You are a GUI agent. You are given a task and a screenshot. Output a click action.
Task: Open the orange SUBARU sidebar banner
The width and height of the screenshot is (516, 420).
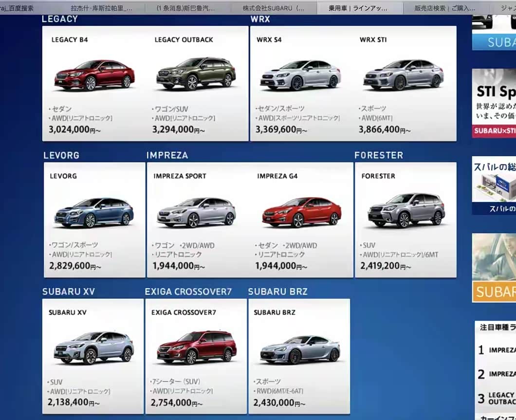point(494,268)
